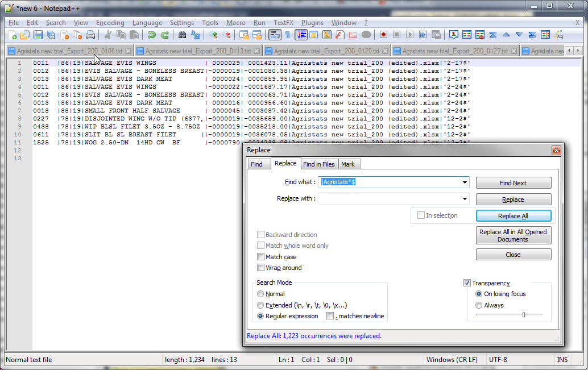Start recording a macro from the toolbar
588x370 pixels.
[x=383, y=35]
